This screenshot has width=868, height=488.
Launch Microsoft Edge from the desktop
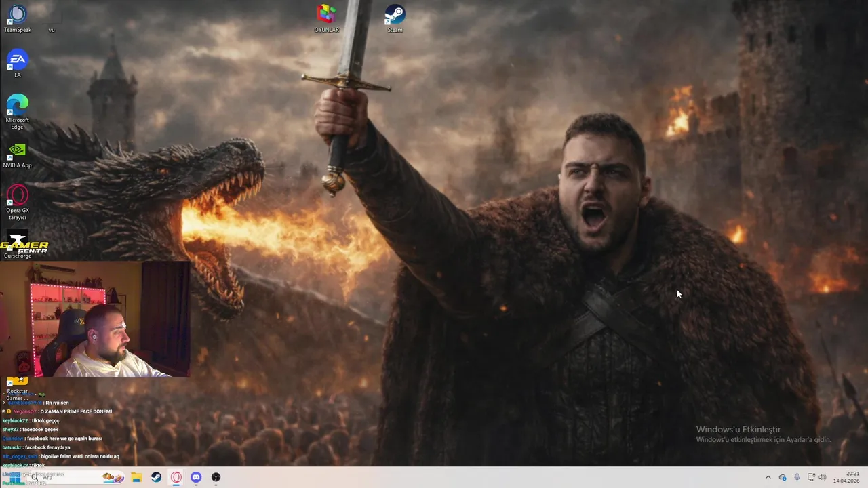pyautogui.click(x=17, y=112)
